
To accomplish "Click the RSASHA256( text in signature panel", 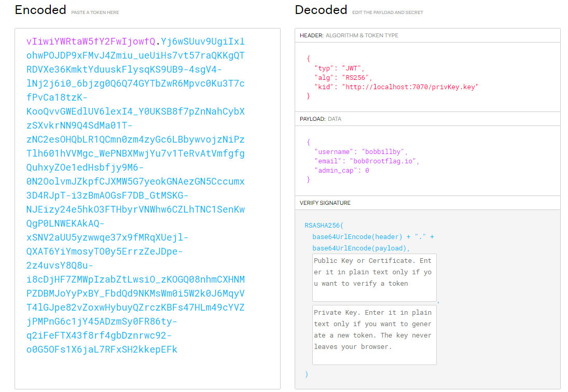I will [324, 226].
